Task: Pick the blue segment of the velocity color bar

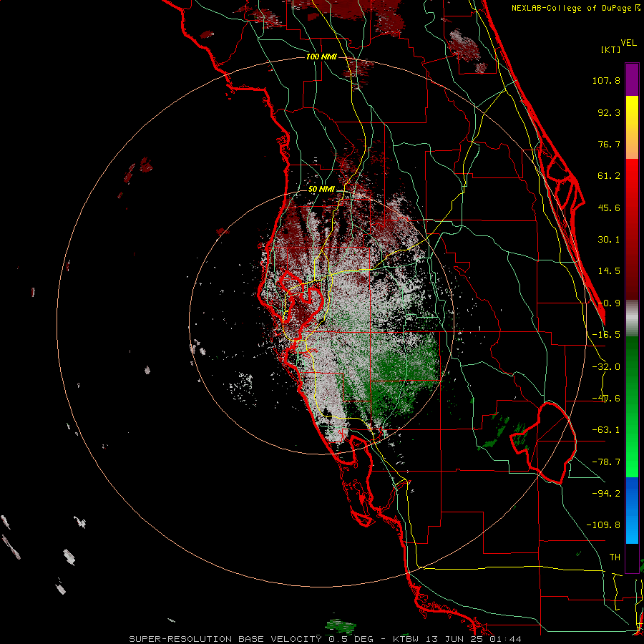Action: pyautogui.click(x=632, y=510)
